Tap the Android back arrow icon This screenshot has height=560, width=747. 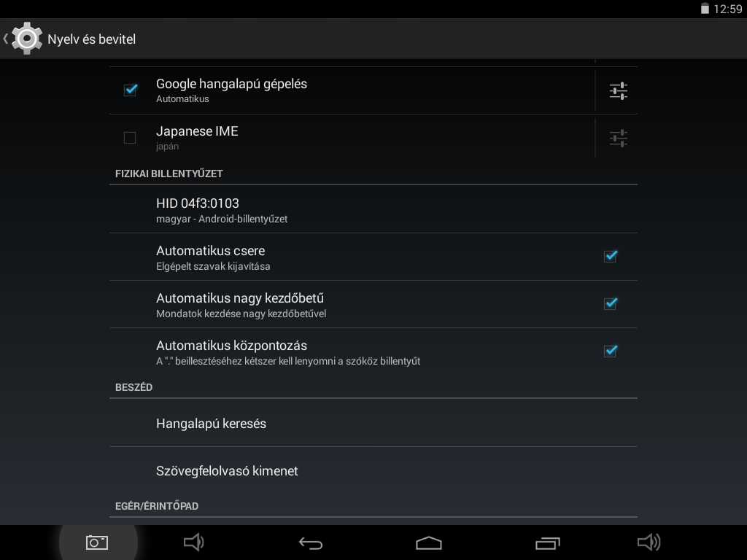[x=311, y=542]
